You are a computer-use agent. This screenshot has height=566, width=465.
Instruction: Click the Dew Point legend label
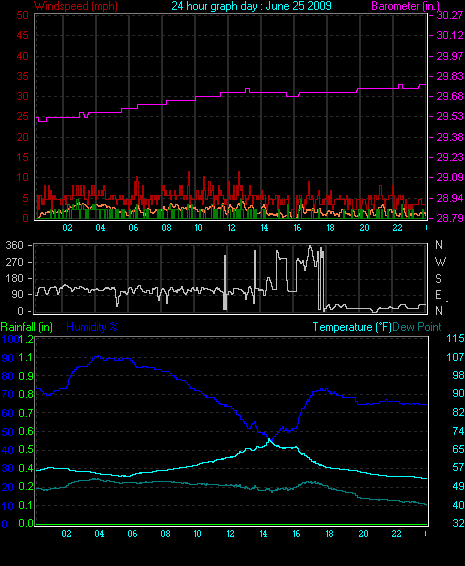click(x=417, y=327)
